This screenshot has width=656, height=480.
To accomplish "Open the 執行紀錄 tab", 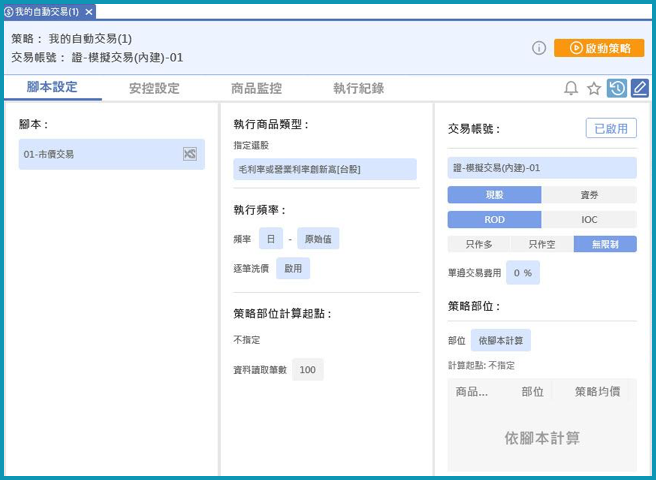I will [358, 88].
